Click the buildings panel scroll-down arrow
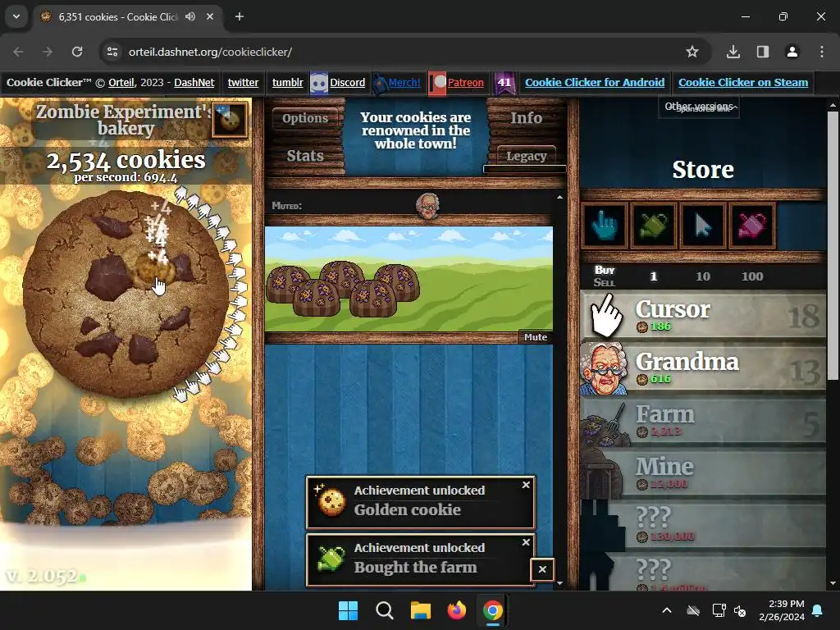The width and height of the screenshot is (840, 630). [x=559, y=583]
